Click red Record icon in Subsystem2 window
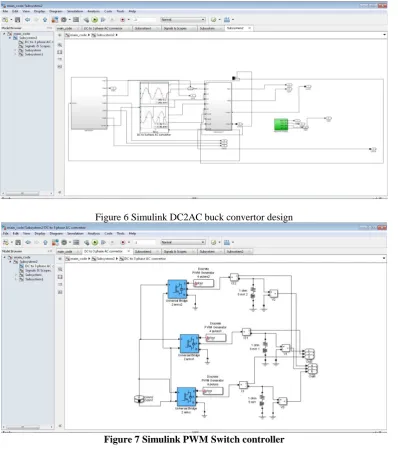 (122, 20)
